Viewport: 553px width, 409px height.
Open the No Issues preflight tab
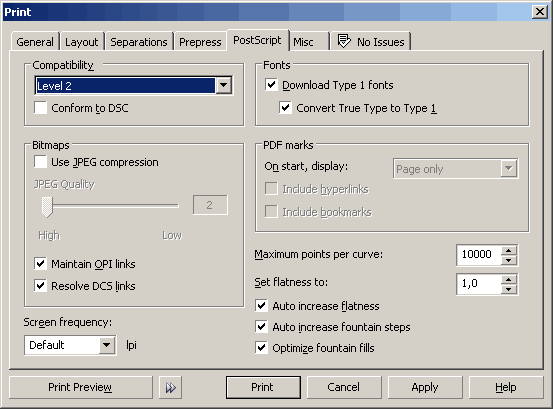point(371,42)
